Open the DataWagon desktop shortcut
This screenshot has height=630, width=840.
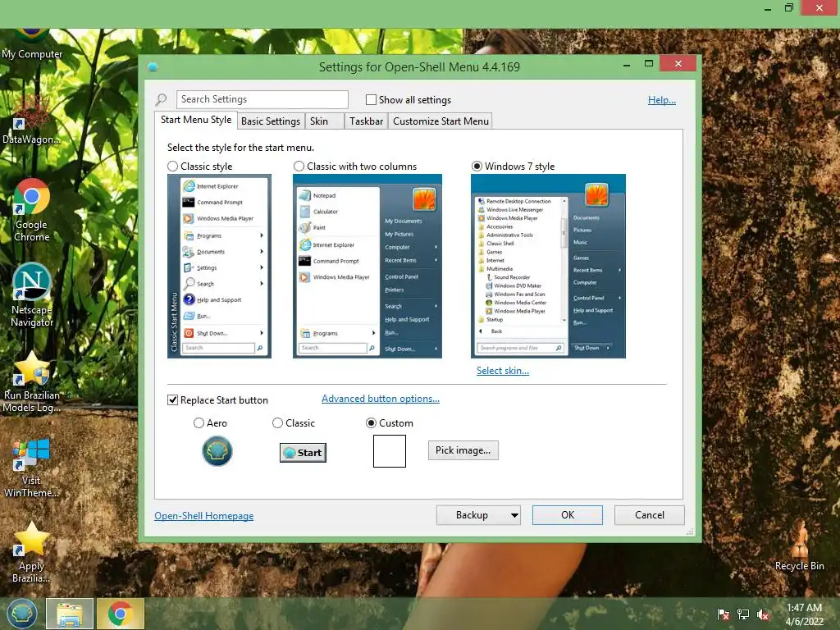click(x=31, y=121)
